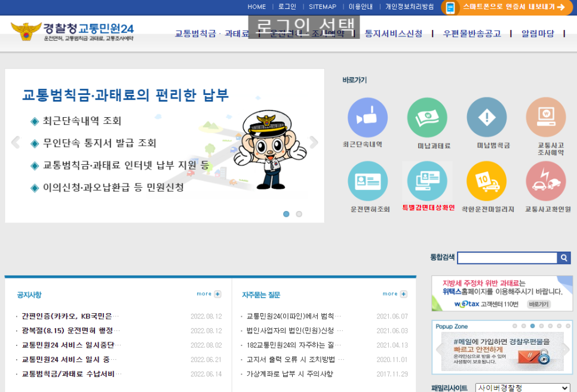
Task: Show next banner slide arrow
Action: coord(314,142)
